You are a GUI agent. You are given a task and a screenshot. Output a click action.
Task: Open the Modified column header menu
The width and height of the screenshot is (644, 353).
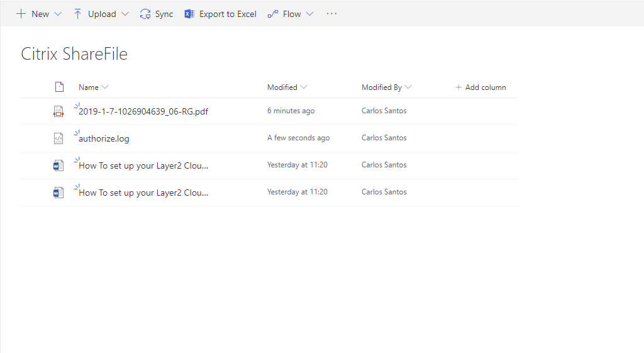click(x=287, y=87)
